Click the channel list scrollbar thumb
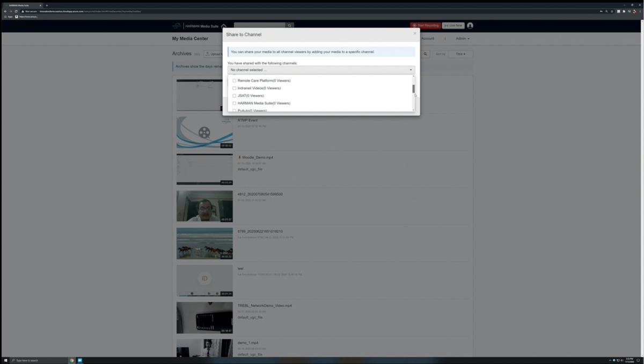Viewport: 644px width, 364px height. [413, 89]
